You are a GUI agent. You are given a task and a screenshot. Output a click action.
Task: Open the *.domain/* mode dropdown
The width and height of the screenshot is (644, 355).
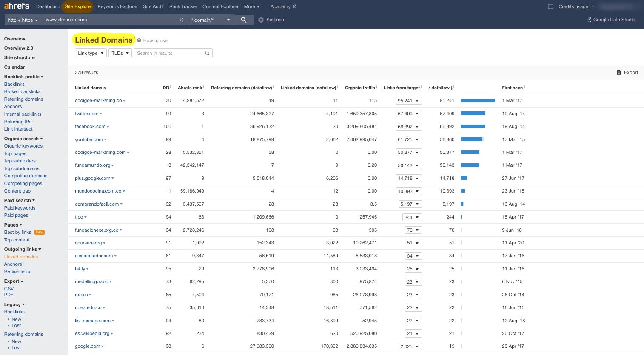(x=211, y=20)
